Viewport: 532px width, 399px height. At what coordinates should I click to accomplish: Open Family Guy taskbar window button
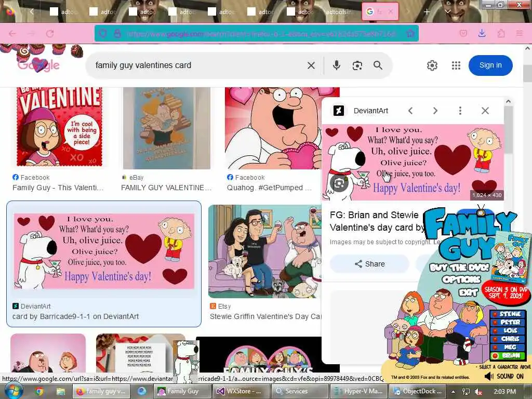point(182,391)
